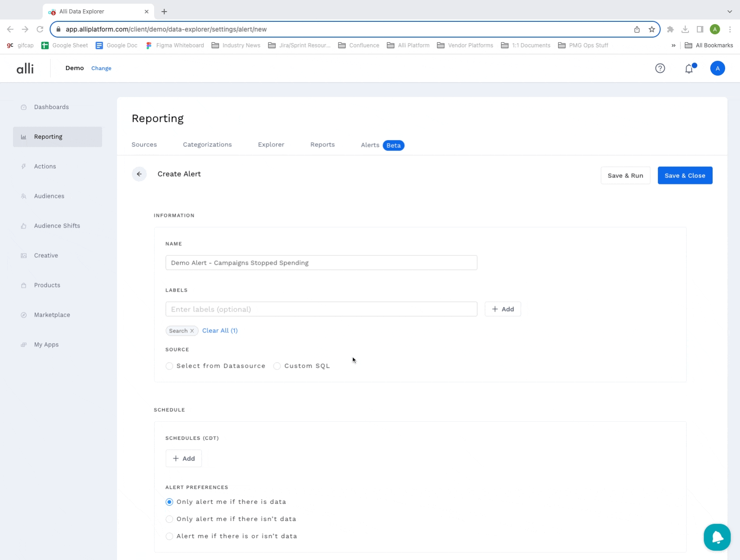Open the browser extensions puzzle icon
The image size is (740, 560).
click(x=670, y=29)
